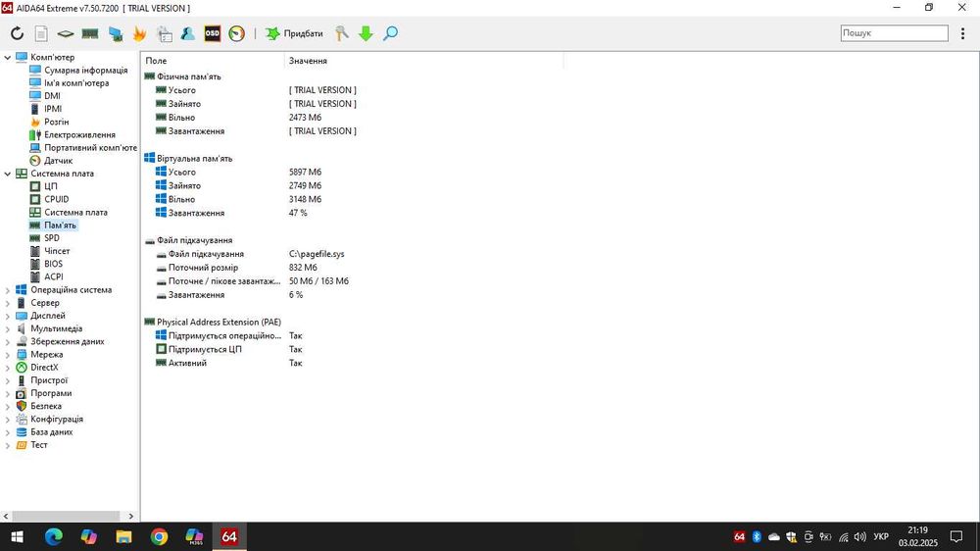Expand the Операційна система node
The height and width of the screenshot is (551, 980).
(8, 290)
